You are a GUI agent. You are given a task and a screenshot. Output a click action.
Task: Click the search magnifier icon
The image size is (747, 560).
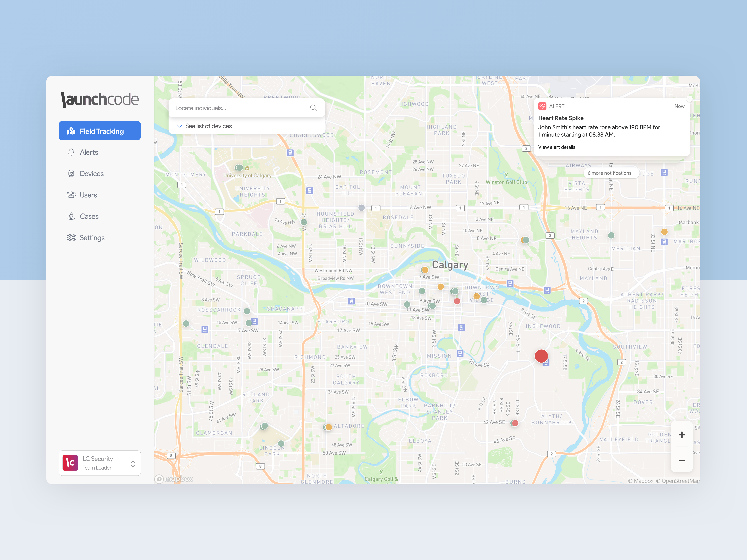point(313,108)
